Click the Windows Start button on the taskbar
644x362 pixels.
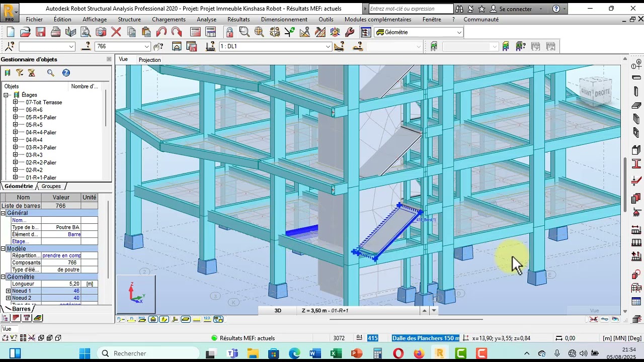85,353
